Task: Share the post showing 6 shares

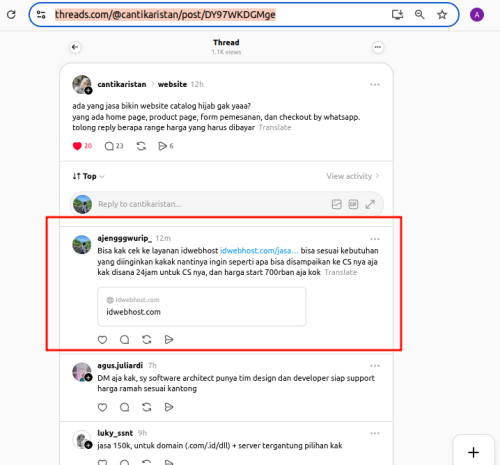Action: 162,146
